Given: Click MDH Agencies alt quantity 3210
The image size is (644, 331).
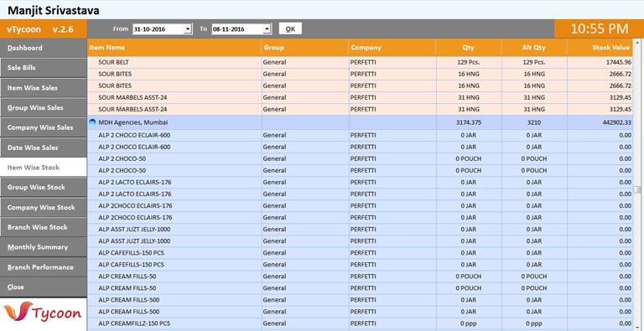Looking at the screenshot, I should pos(534,122).
